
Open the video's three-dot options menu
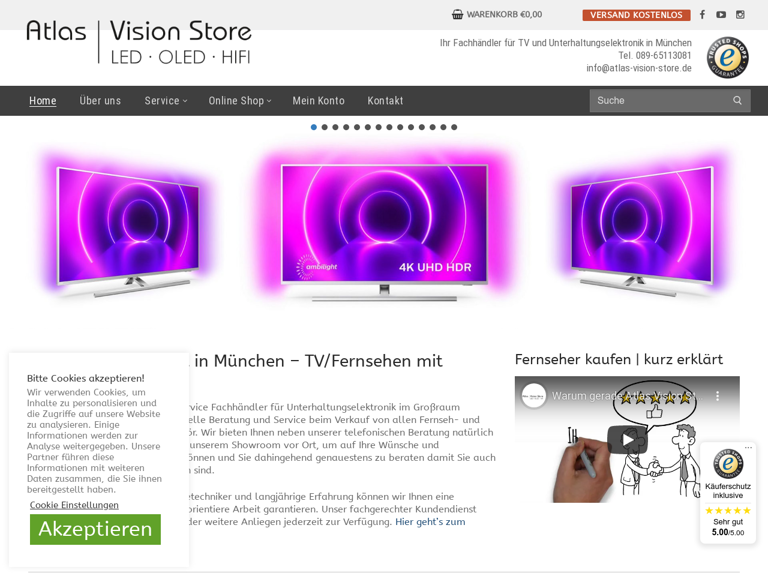(718, 396)
